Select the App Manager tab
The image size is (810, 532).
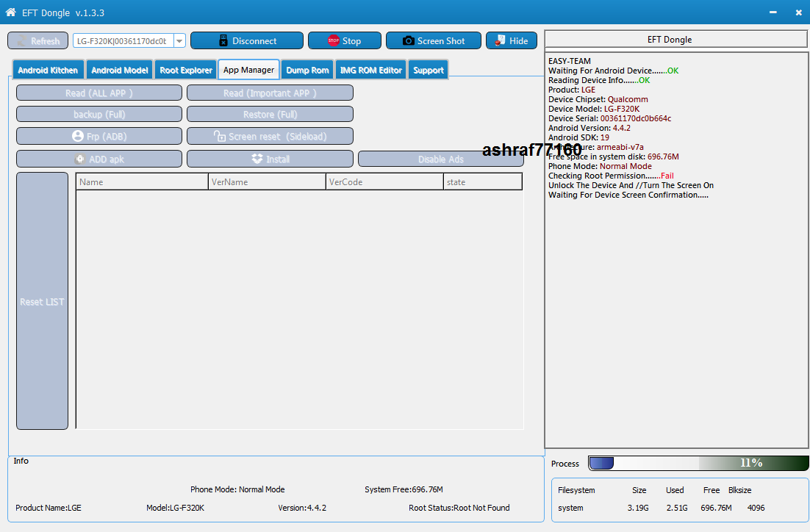point(249,70)
